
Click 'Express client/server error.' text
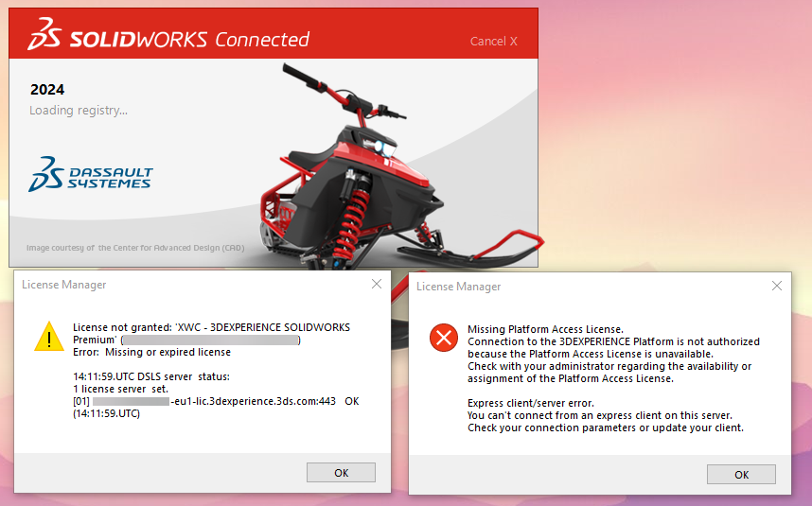tap(531, 403)
